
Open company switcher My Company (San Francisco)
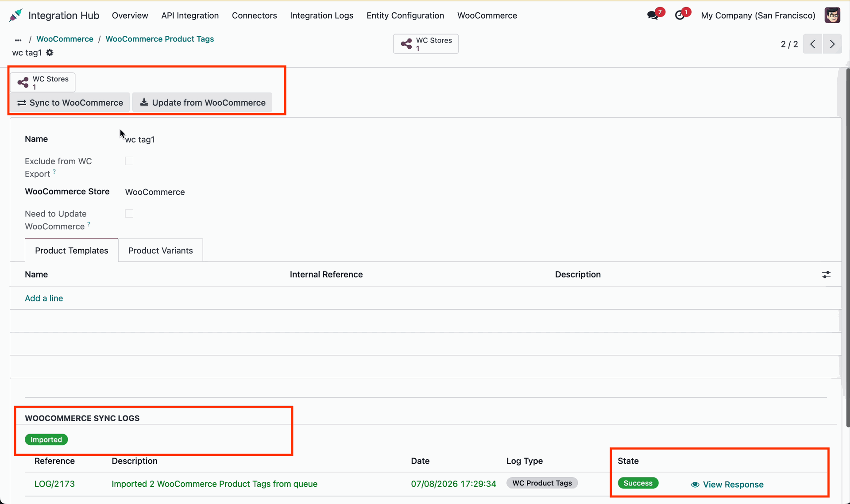click(758, 15)
